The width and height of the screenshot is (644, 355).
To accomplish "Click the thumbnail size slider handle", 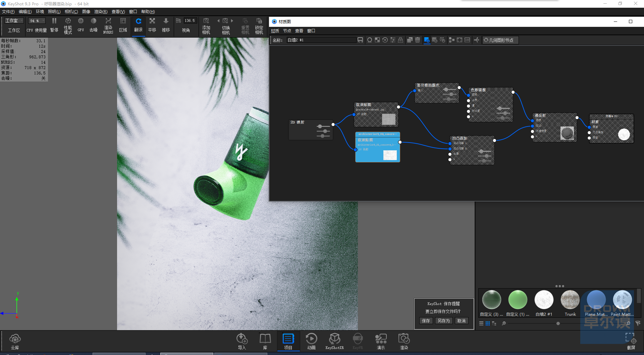I will pos(558,323).
